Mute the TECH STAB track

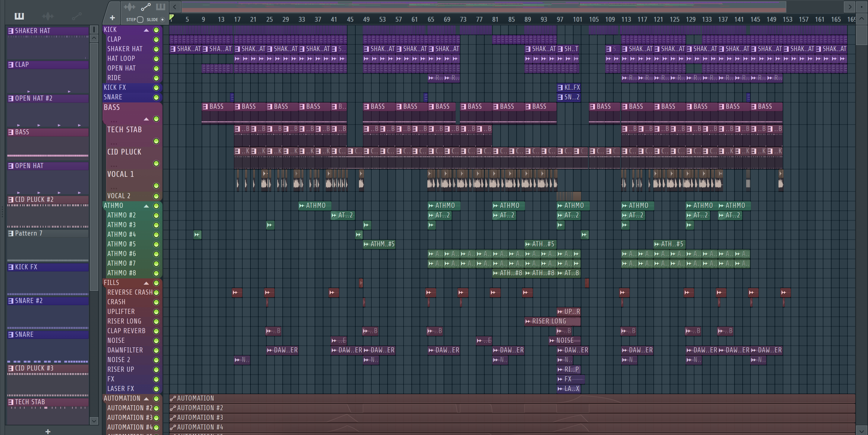pyautogui.click(x=156, y=141)
